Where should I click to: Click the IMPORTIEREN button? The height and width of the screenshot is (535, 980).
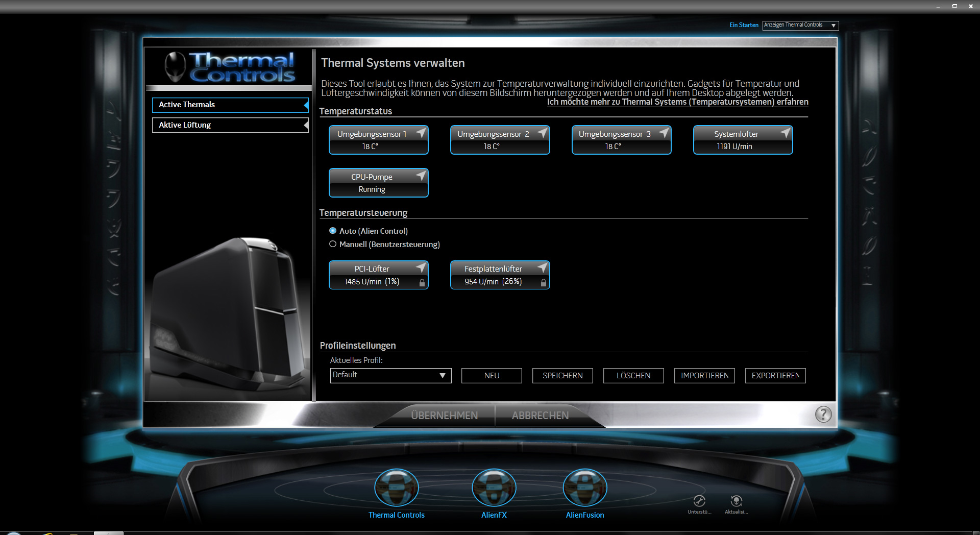(704, 376)
